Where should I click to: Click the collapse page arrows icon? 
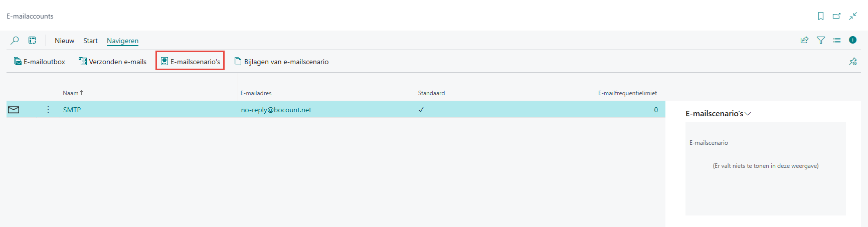click(x=853, y=16)
